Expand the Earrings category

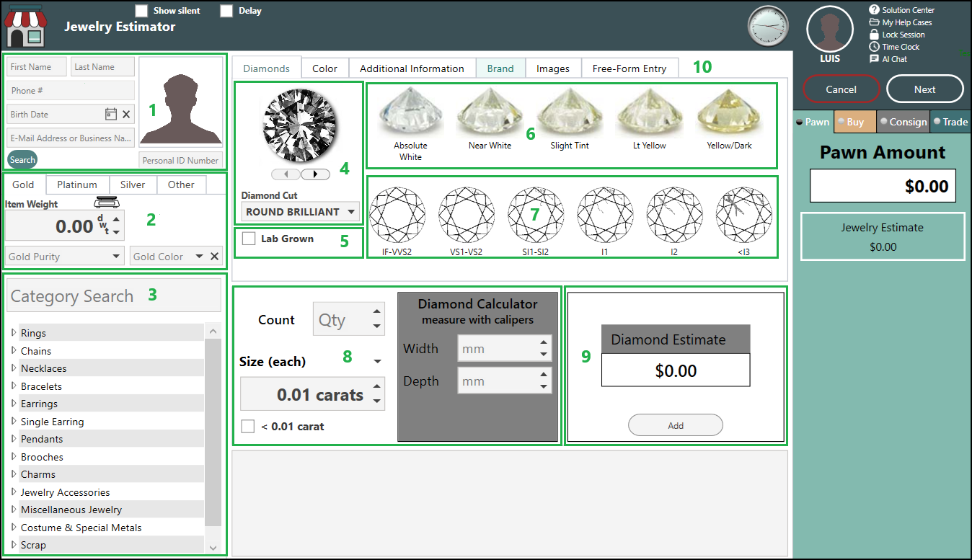coord(14,404)
